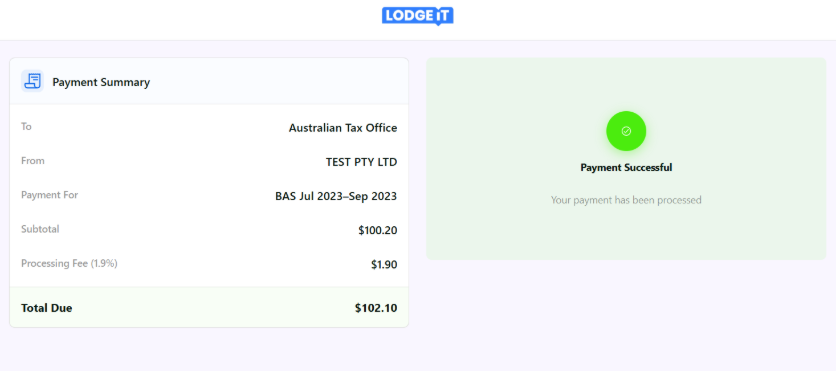This screenshot has height=372, width=837.
Task: Click the 'Payment Successful' message
Action: (x=626, y=168)
